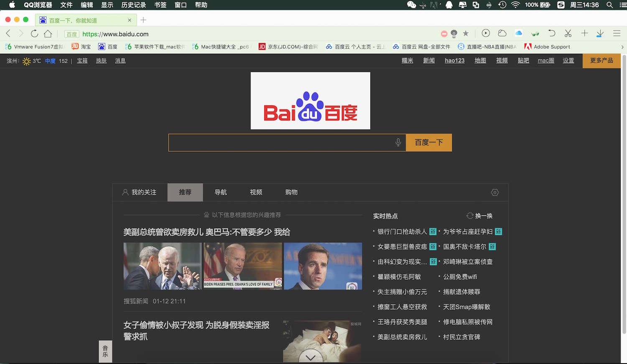The width and height of the screenshot is (627, 364).
Task: Click the plus icon in browser toolbar
Action: pos(584,33)
